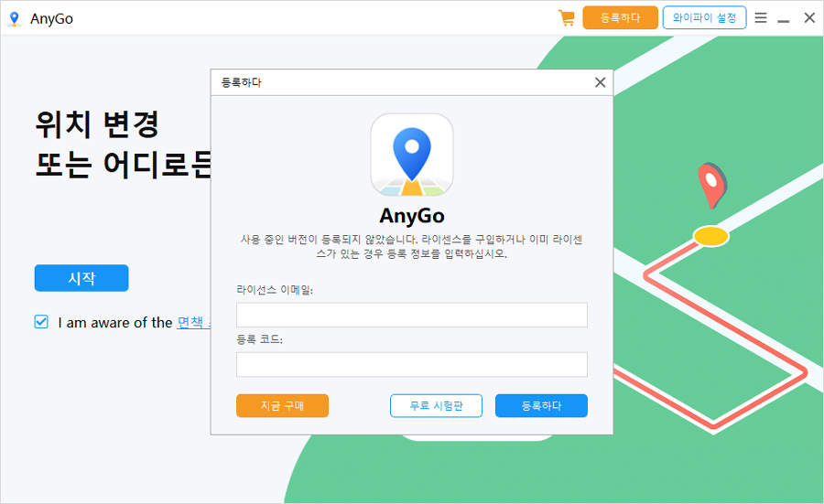The height and width of the screenshot is (504, 824).
Task: Click the AnyGo title in dialog
Action: coord(412,216)
